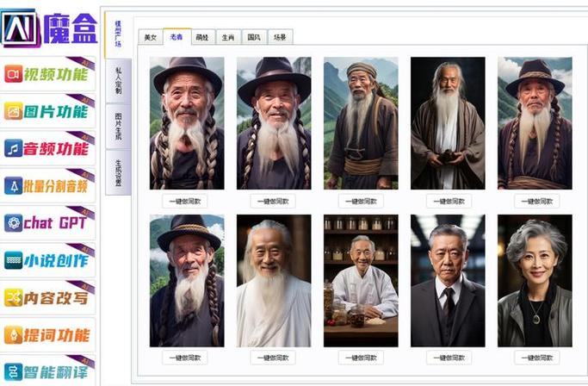Open the 国风 tab
Image resolution: width=588 pixels, height=386 pixels.
point(254,37)
